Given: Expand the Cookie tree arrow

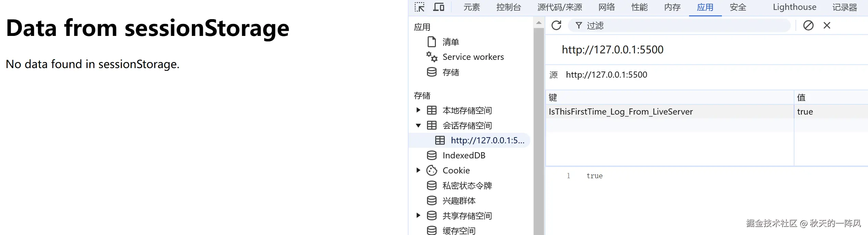Looking at the screenshot, I should (418, 170).
